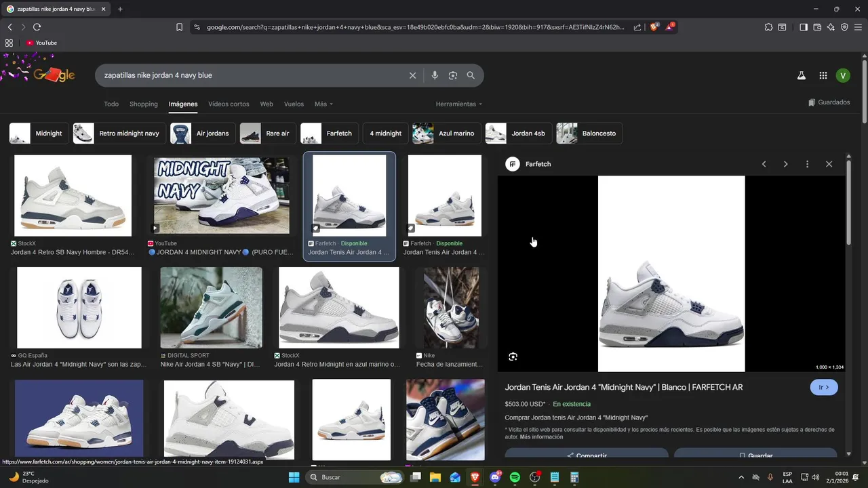Switch to the Todo results tab
This screenshot has height=488, width=868.
(111, 104)
